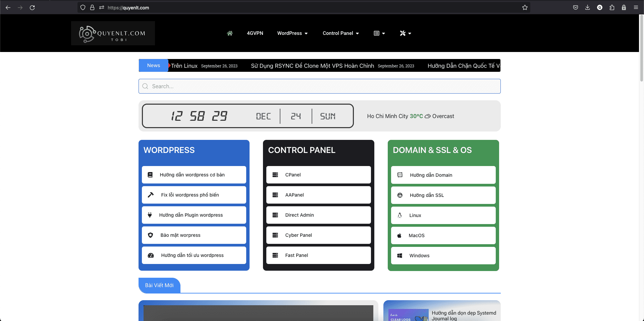This screenshot has height=321, width=644.
Task: Click the green home icon in navbar
Action: point(230,33)
